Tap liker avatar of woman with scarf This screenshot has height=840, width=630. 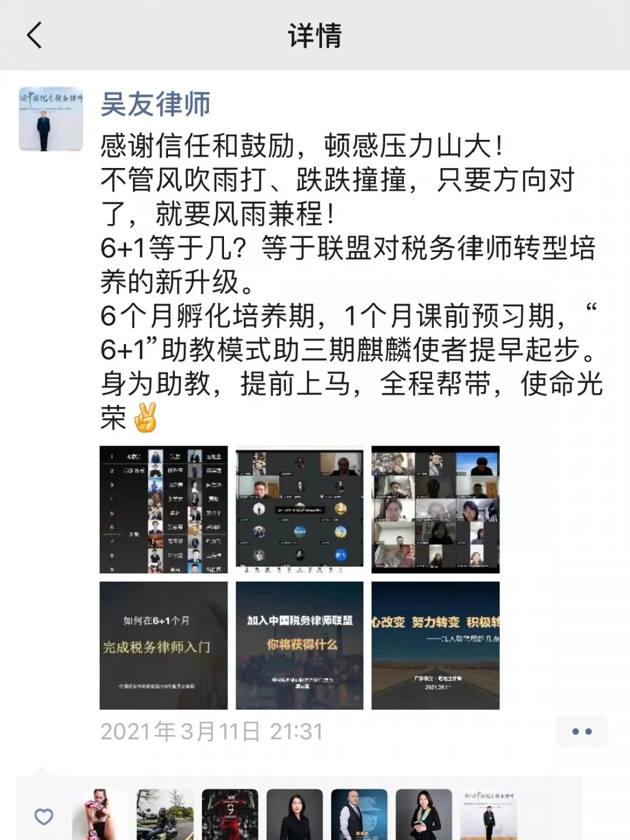click(424, 815)
